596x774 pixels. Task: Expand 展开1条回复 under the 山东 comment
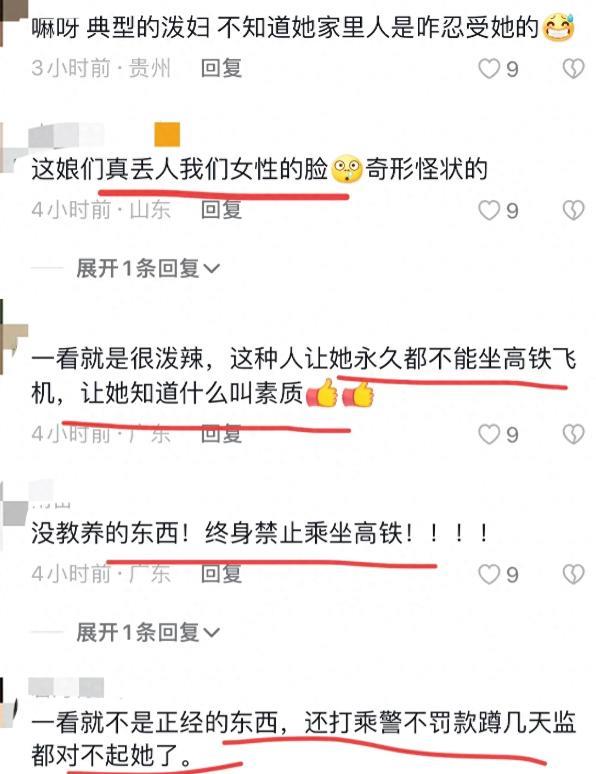pos(148,269)
